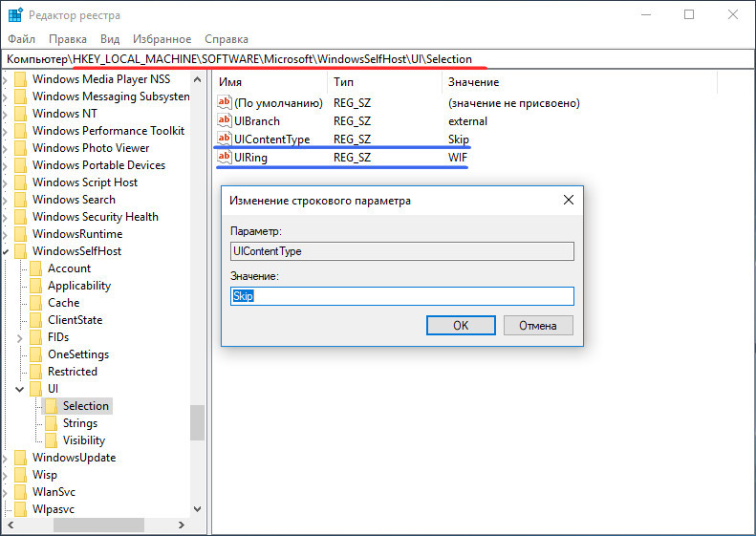Click the Visibility folder icon
The width and height of the screenshot is (756, 536).
click(x=51, y=440)
